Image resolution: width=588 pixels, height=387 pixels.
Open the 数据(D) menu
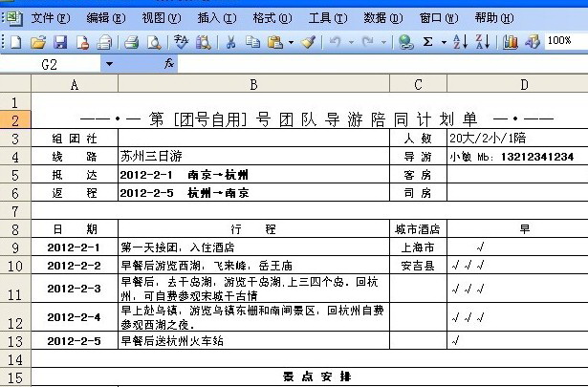click(382, 18)
